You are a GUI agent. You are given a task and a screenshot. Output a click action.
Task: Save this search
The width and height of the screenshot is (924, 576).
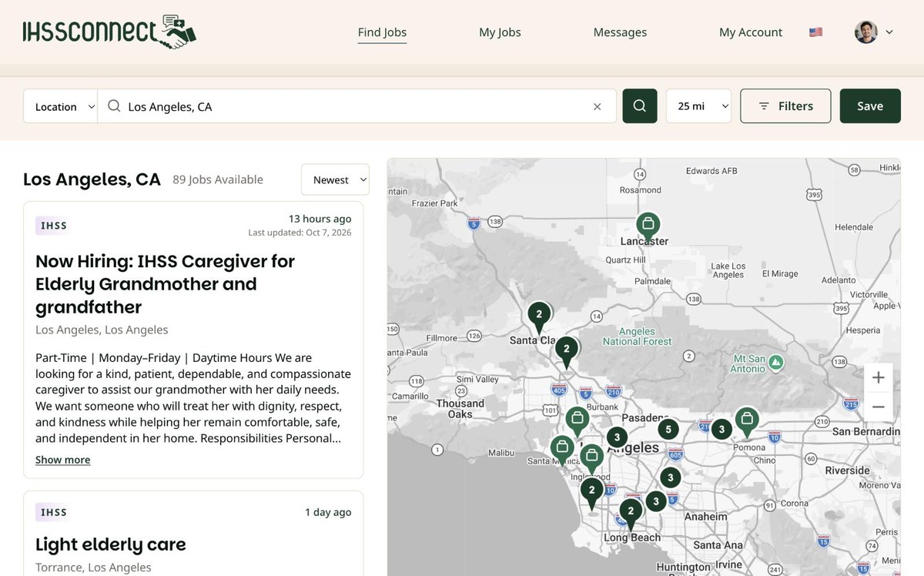pos(870,106)
